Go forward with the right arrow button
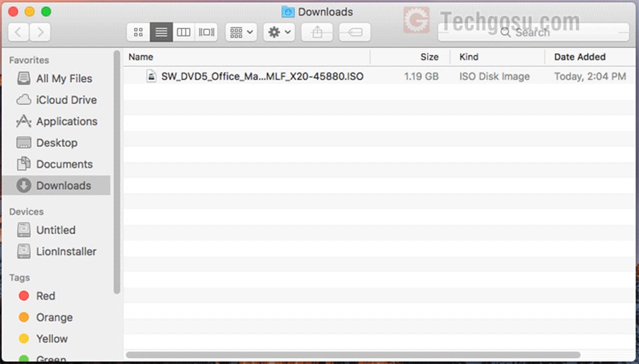This screenshot has height=364, width=639. (x=40, y=32)
